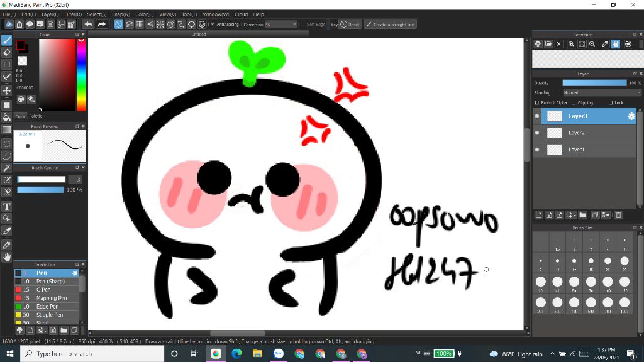Select the Move tool in left toolbar
Screen dimensions: 644x362
point(6,90)
